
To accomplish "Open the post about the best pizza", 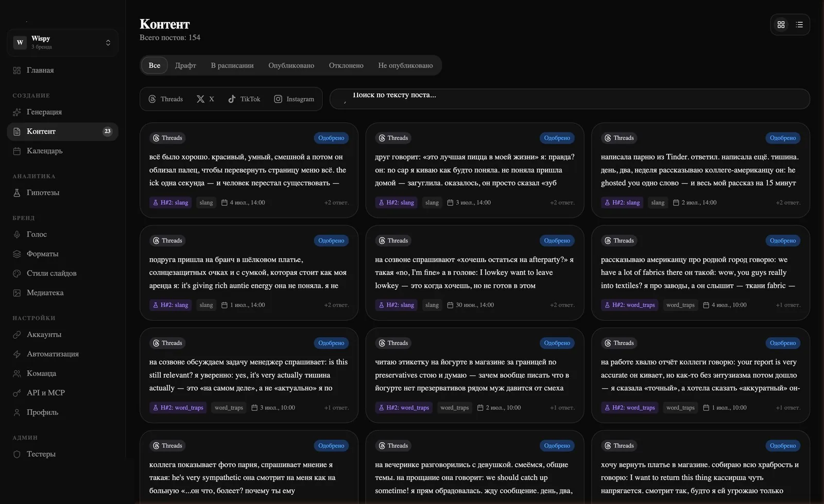I will pos(475,170).
